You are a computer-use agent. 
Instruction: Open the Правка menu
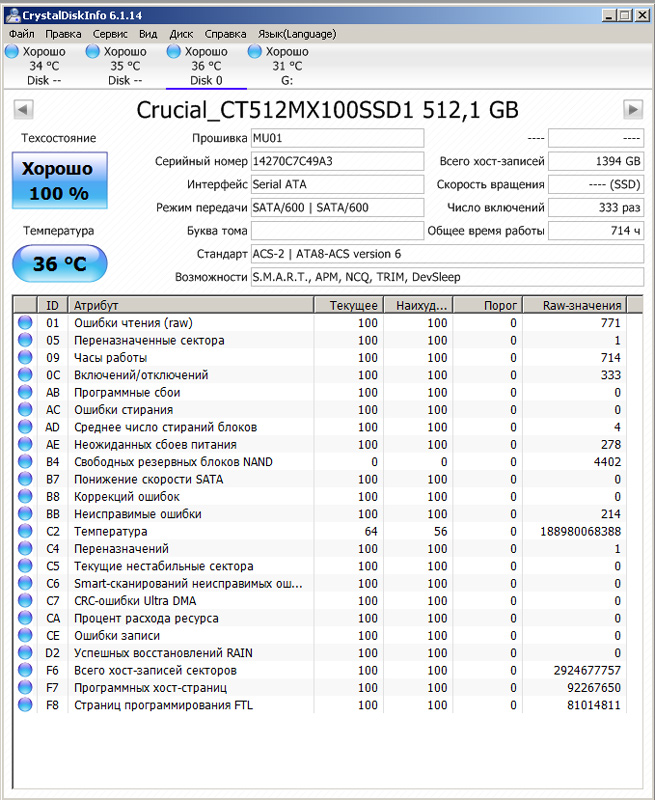(63, 34)
